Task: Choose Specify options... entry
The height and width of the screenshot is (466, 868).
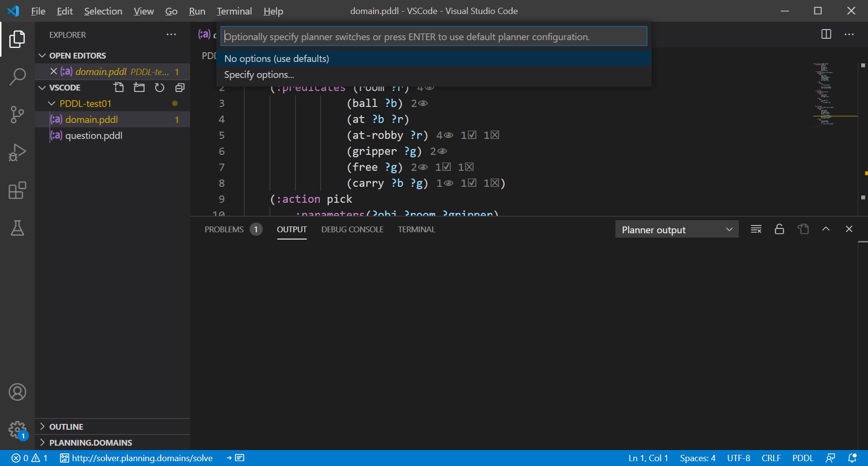Action: 434,75
